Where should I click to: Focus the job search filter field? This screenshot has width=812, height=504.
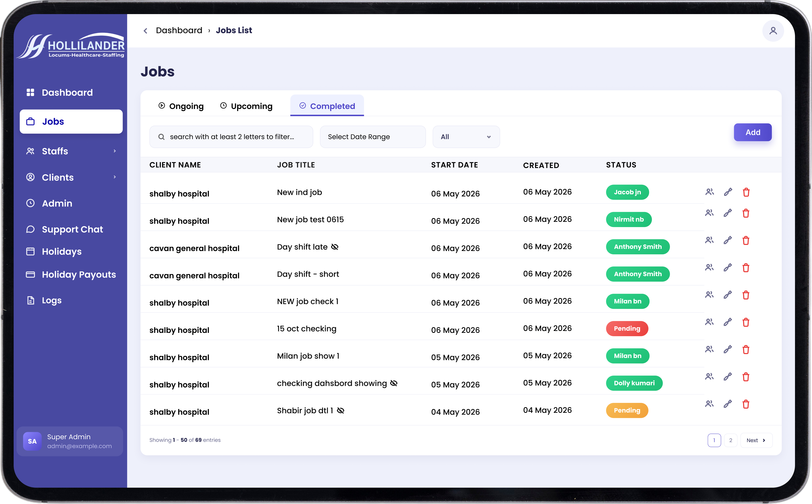231,137
